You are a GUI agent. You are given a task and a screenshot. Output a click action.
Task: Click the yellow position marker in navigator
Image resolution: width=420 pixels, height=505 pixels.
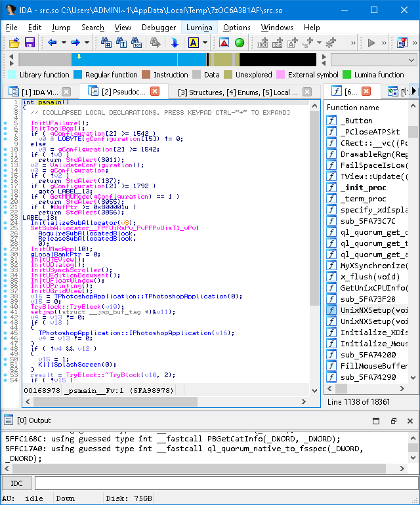point(79,56)
